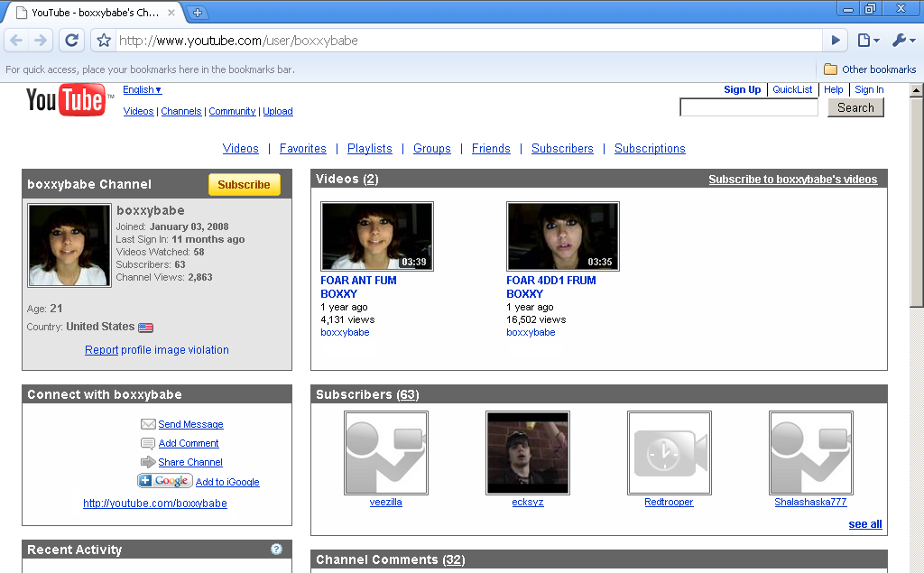Open the wrench settings menu

click(903, 40)
